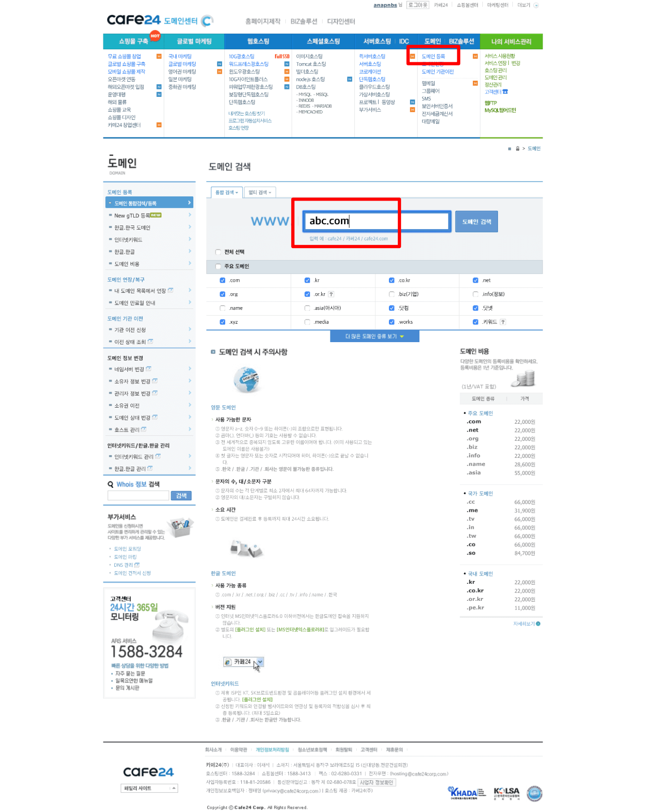Open the 웹FTP link

[490, 103]
